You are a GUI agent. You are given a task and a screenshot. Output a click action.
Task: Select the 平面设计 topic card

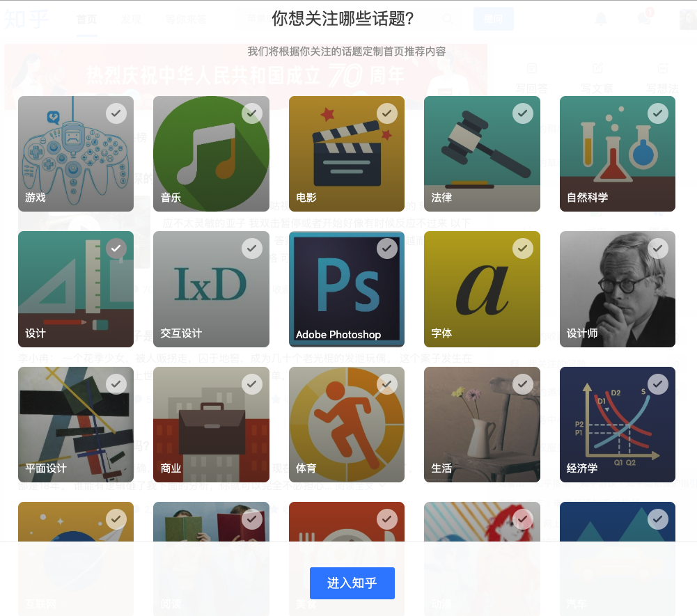click(x=76, y=425)
